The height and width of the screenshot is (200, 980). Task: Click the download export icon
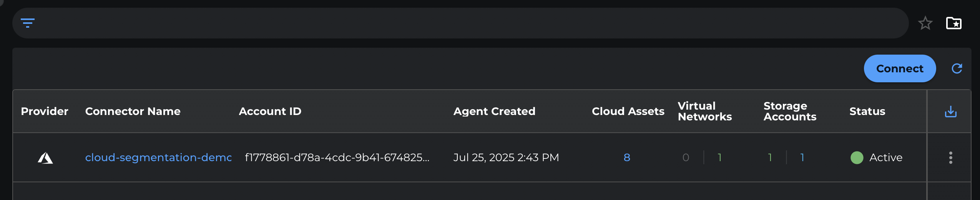point(951,112)
